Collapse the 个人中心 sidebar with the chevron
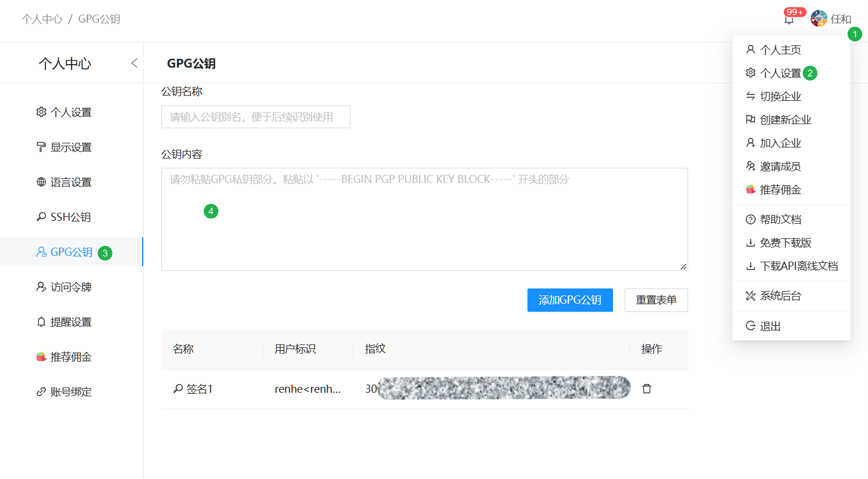This screenshot has height=479, width=868. pyautogui.click(x=134, y=62)
